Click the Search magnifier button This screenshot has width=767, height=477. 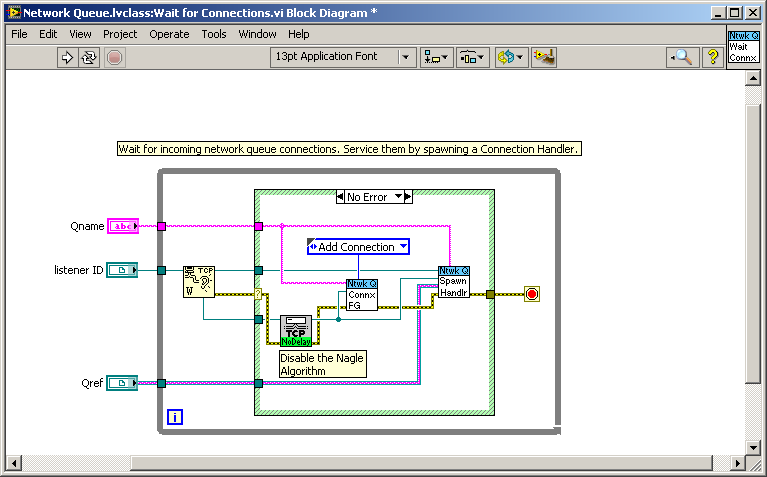[682, 57]
